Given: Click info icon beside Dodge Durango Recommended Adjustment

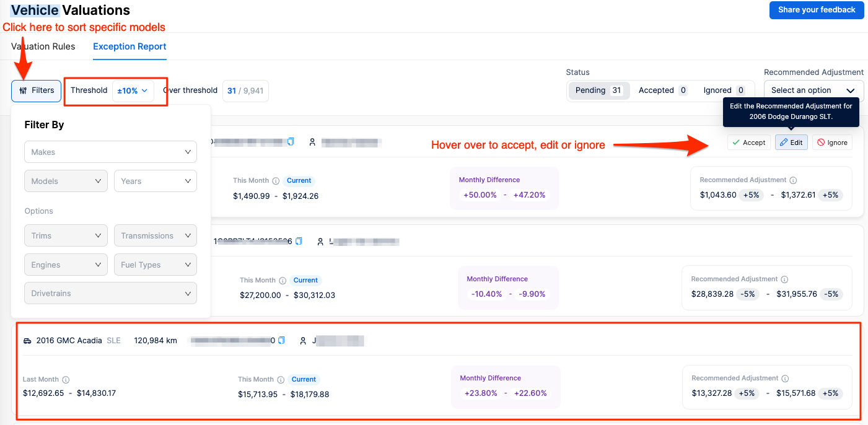Looking at the screenshot, I should (x=793, y=180).
